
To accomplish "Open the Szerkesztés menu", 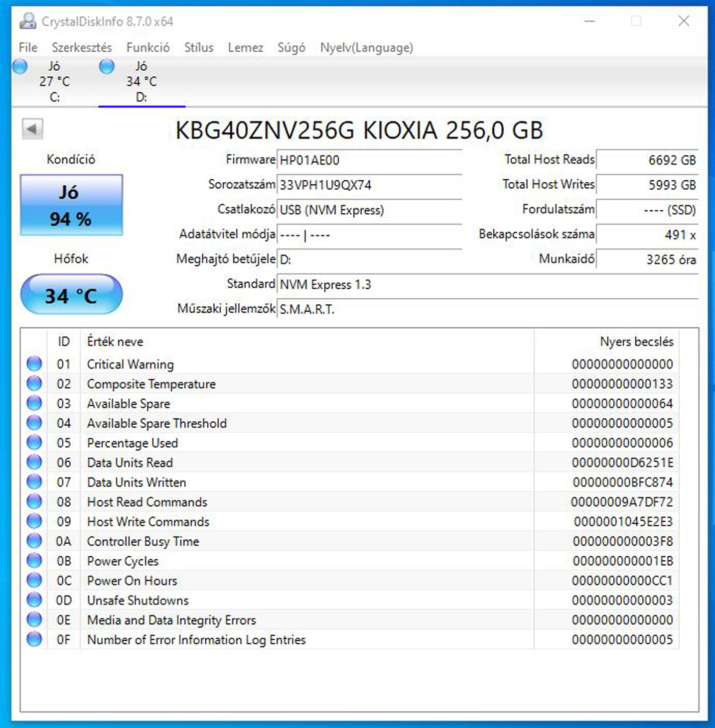I will 82,47.
